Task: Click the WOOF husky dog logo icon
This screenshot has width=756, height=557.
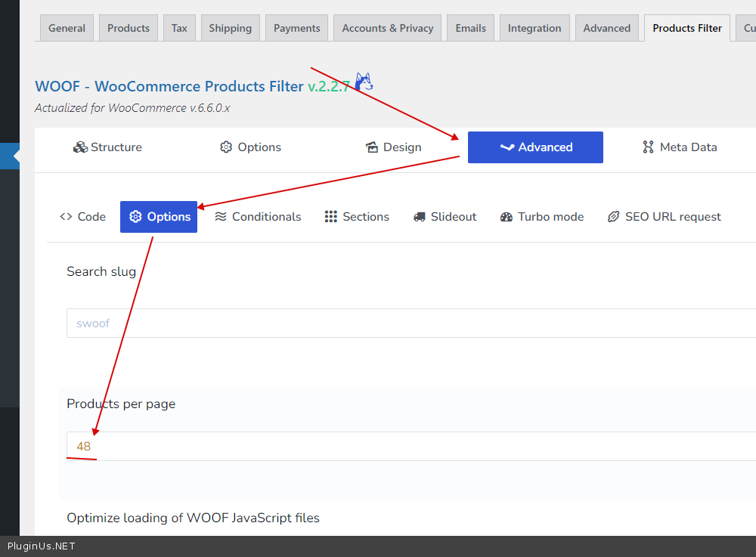Action: (364, 83)
